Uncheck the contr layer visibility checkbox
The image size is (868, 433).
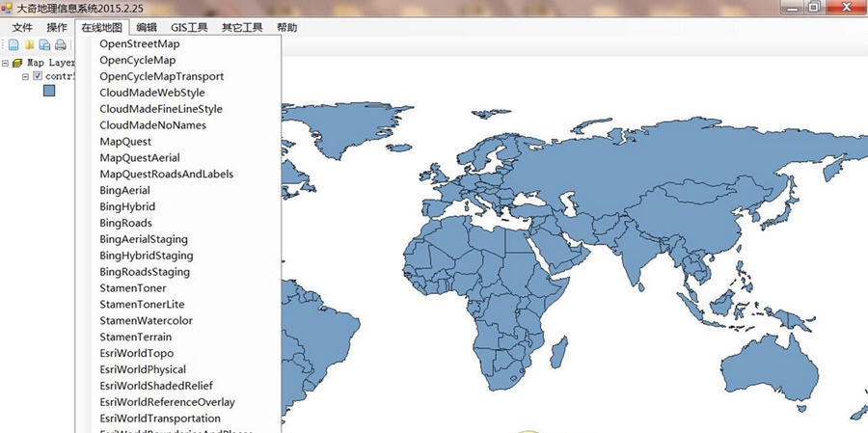point(38,76)
